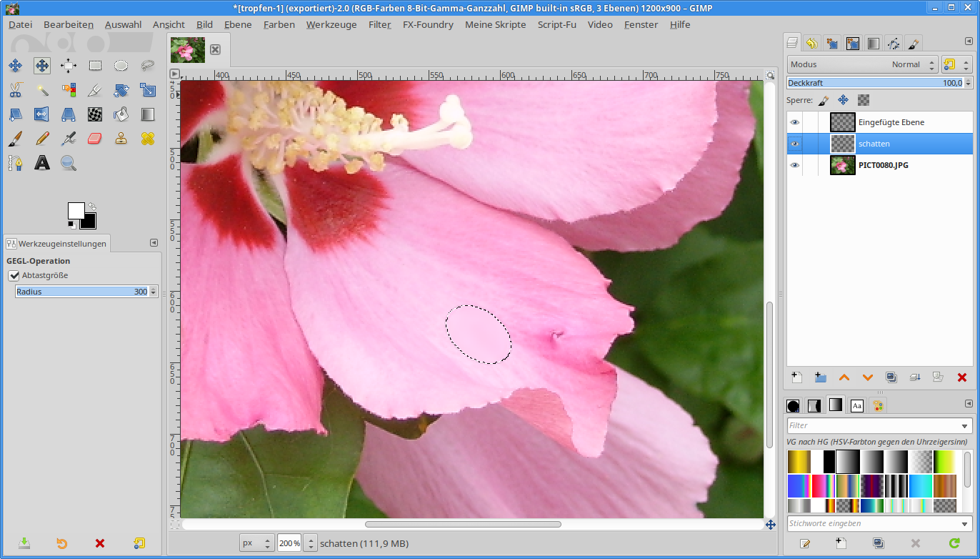The height and width of the screenshot is (559, 980).
Task: Open the zoom percentage dropdown
Action: pos(310,543)
